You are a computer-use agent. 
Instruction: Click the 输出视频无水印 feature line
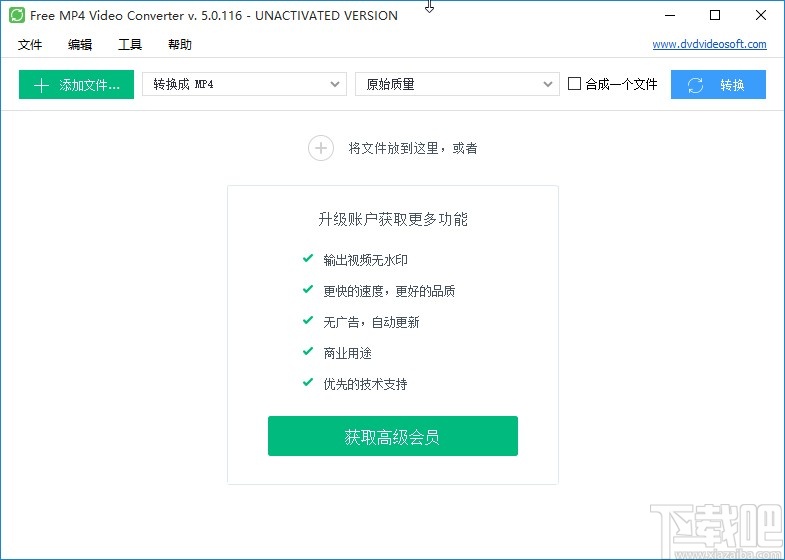365,260
